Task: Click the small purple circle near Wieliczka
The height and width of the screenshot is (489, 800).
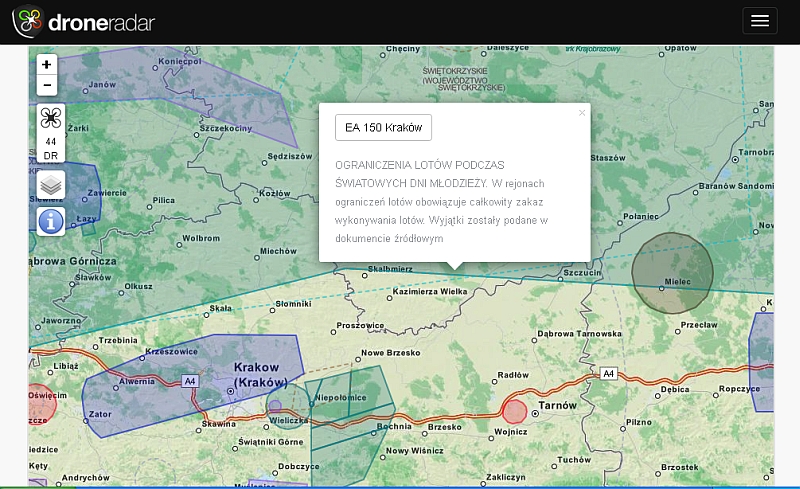Action: [x=275, y=406]
